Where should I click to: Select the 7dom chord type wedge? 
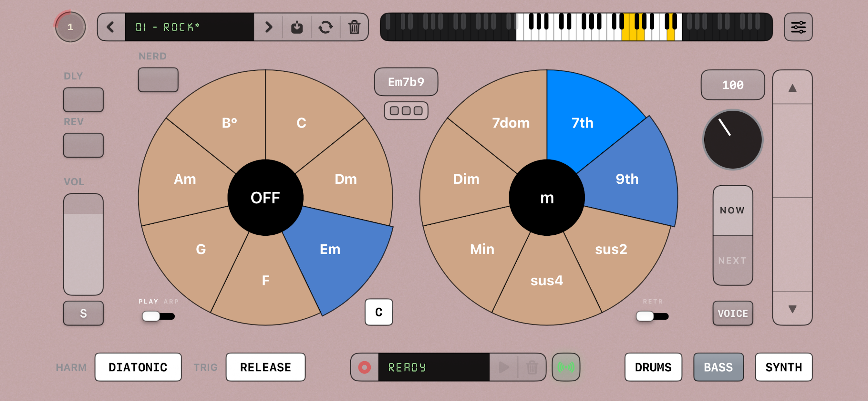click(511, 123)
